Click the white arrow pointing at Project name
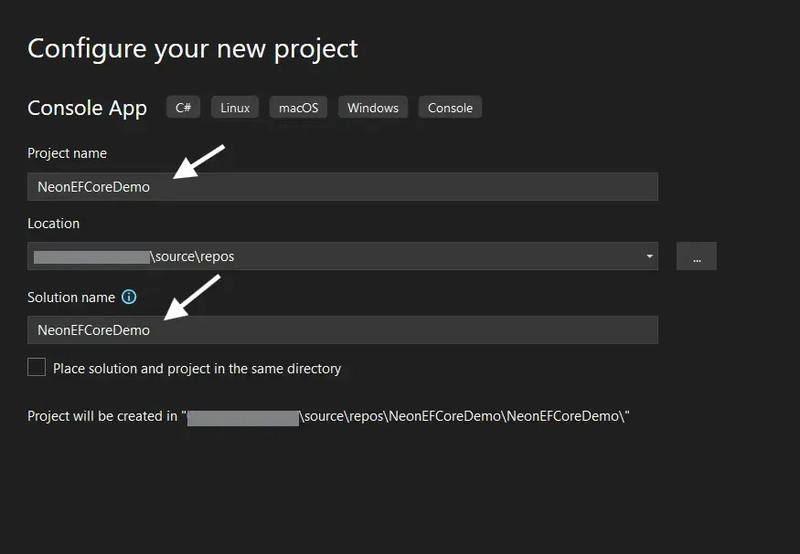 198,162
